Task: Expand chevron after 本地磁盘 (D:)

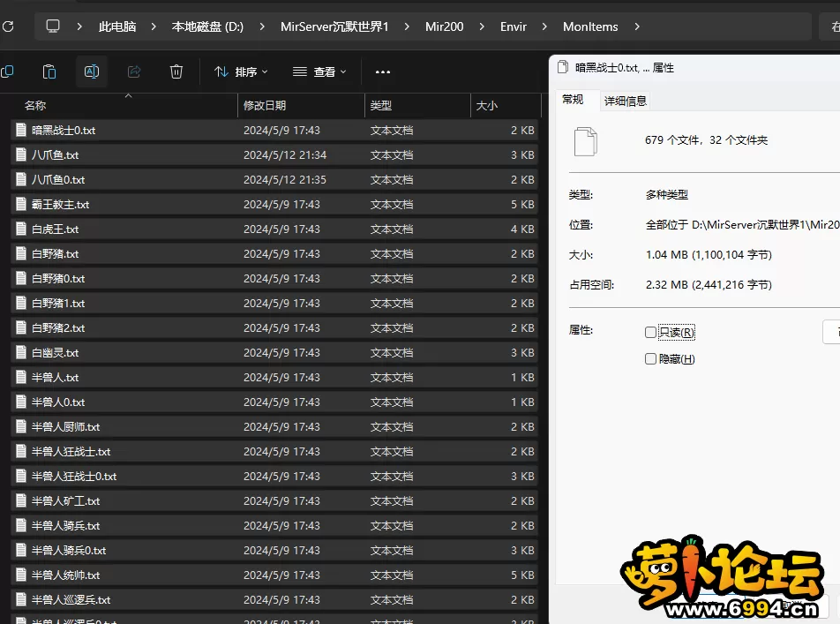Action: (262, 26)
